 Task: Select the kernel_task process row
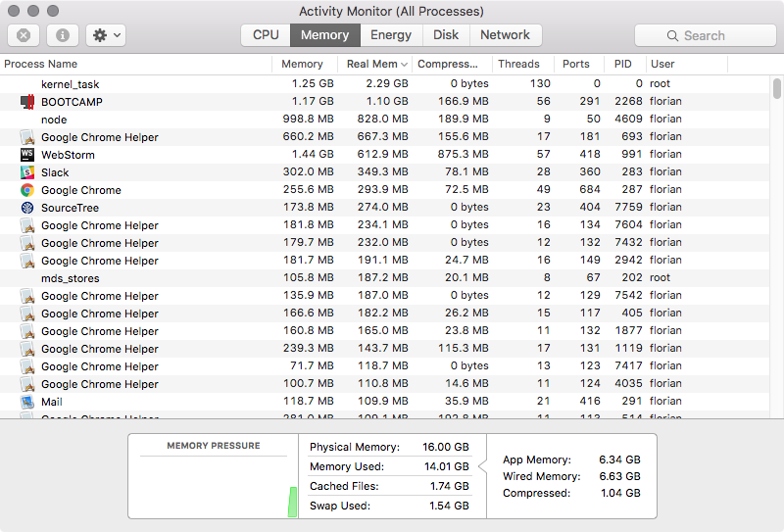point(294,84)
